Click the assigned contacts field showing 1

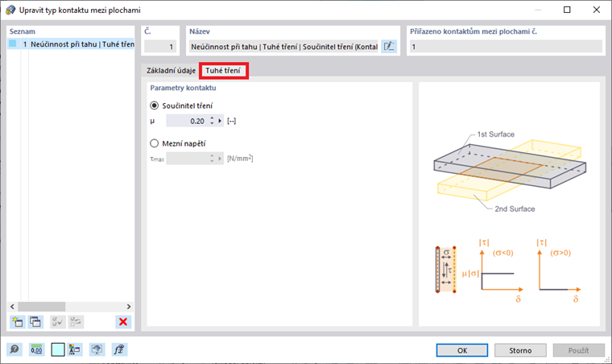[x=506, y=47]
